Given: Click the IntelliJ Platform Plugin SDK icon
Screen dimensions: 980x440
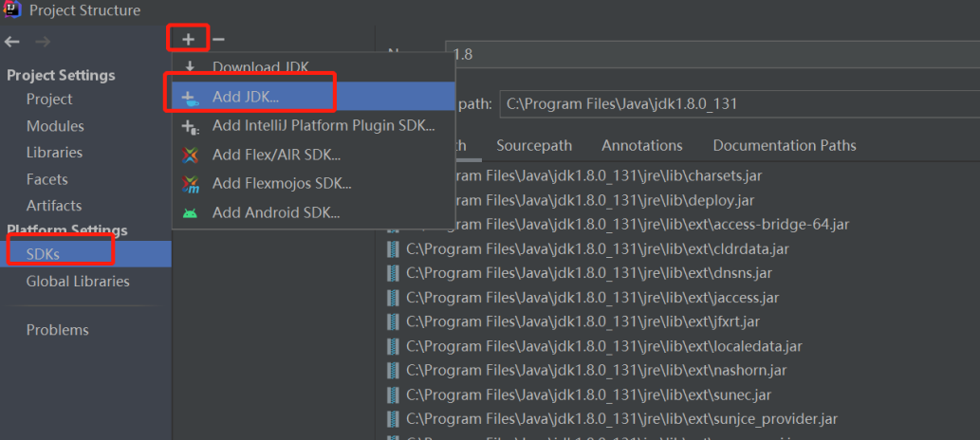Looking at the screenshot, I should pos(190,127).
